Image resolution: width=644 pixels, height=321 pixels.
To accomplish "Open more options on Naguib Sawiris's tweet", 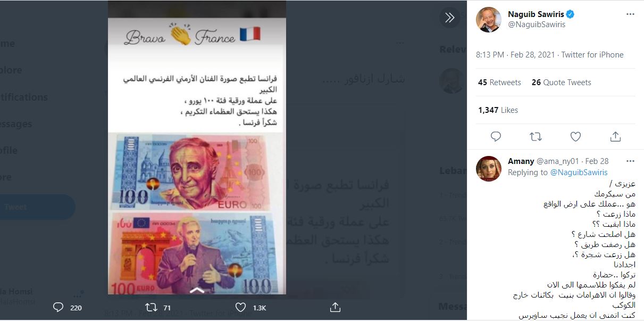I will [631, 14].
